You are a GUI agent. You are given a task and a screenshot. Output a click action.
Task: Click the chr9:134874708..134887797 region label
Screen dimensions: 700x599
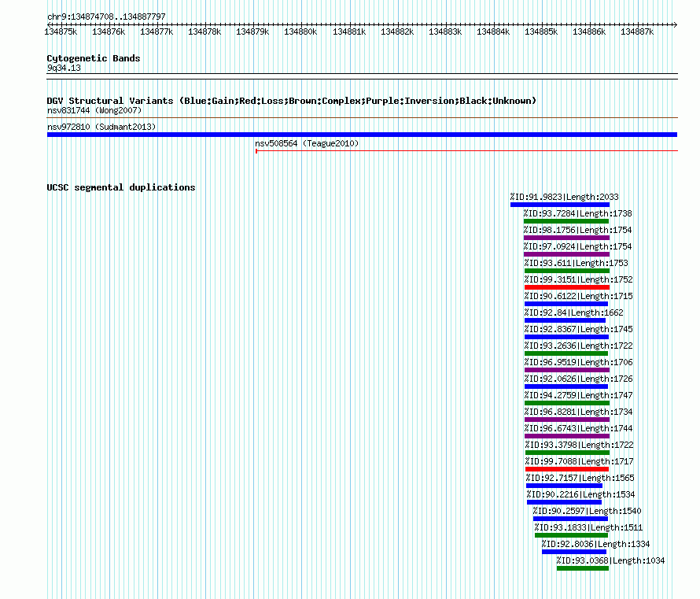click(106, 17)
